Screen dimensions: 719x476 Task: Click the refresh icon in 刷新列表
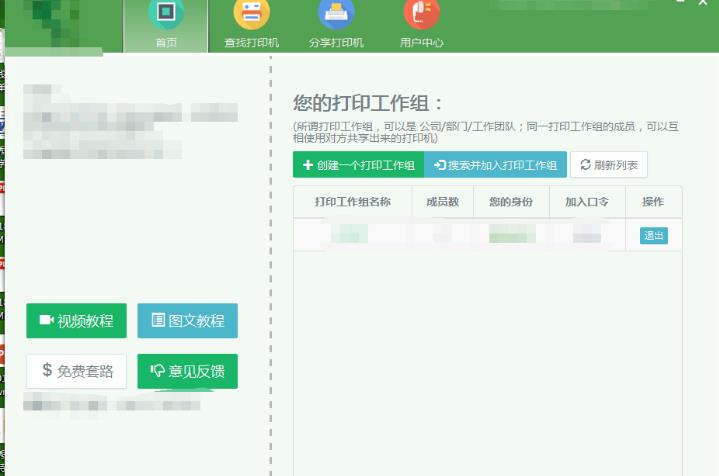tap(585, 165)
